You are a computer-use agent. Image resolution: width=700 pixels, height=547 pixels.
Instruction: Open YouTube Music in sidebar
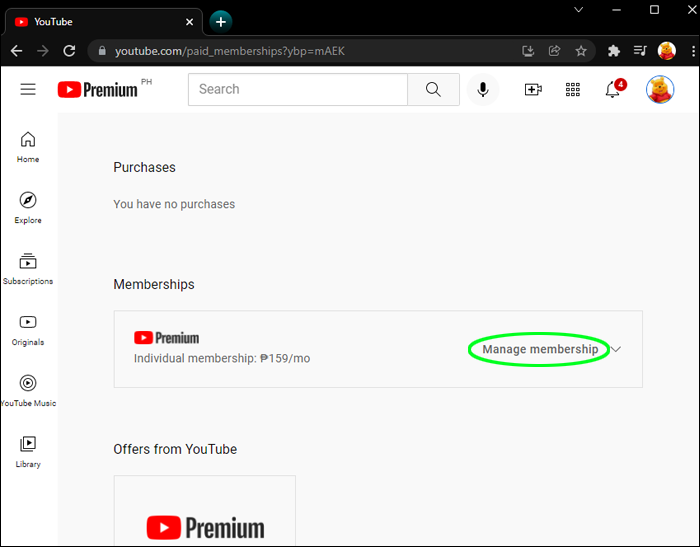coord(28,391)
